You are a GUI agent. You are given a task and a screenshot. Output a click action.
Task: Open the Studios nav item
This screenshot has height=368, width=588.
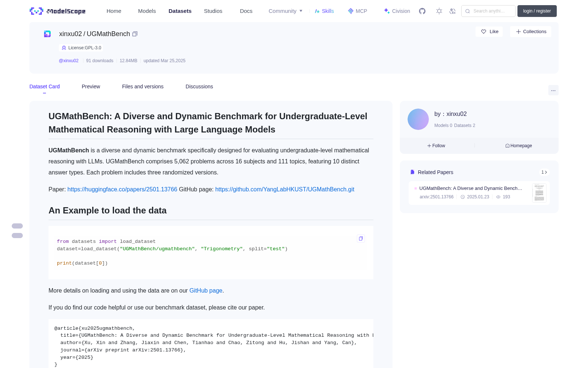tap(213, 11)
